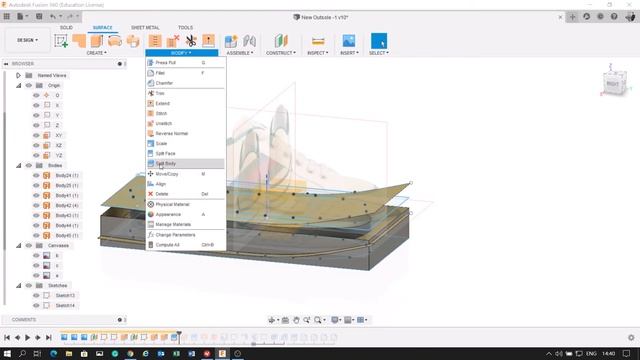Open the INSPECT dropdown menu

click(x=318, y=53)
